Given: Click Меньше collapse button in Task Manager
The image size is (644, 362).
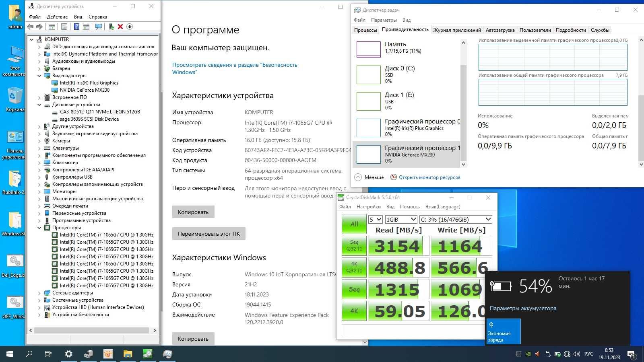Looking at the screenshot, I should pos(369,177).
